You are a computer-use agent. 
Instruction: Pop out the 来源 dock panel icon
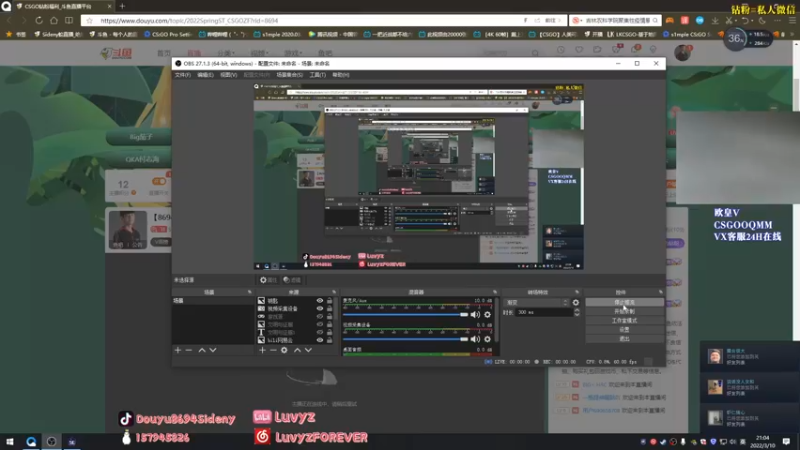(x=334, y=292)
